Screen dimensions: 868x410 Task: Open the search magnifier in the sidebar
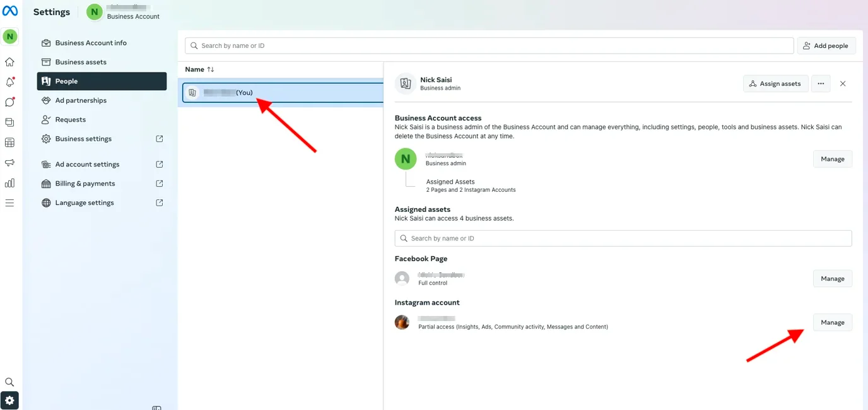[x=9, y=382]
